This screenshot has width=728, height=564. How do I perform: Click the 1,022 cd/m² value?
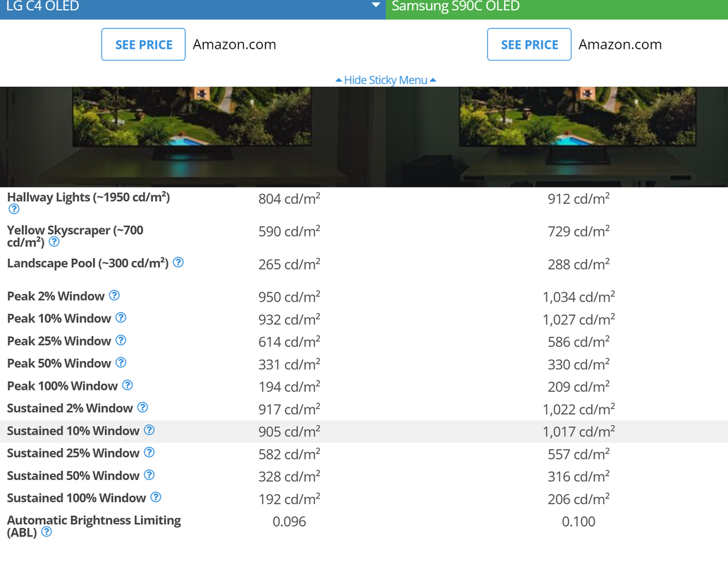tap(579, 410)
